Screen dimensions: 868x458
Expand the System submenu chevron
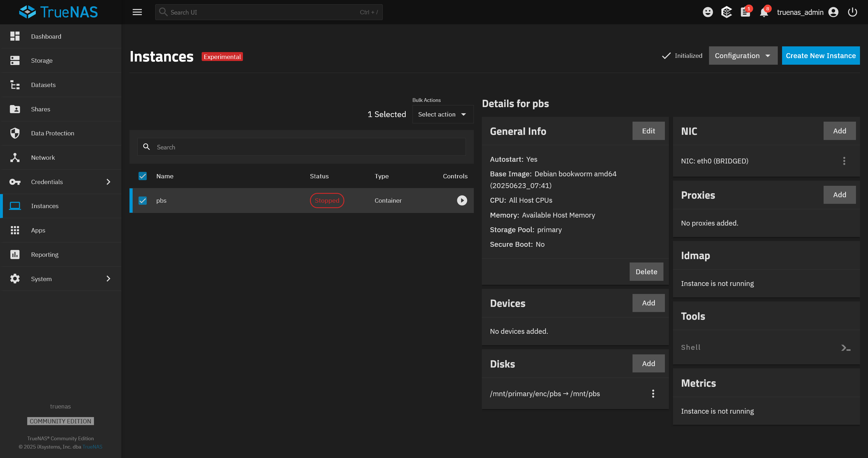(x=108, y=279)
